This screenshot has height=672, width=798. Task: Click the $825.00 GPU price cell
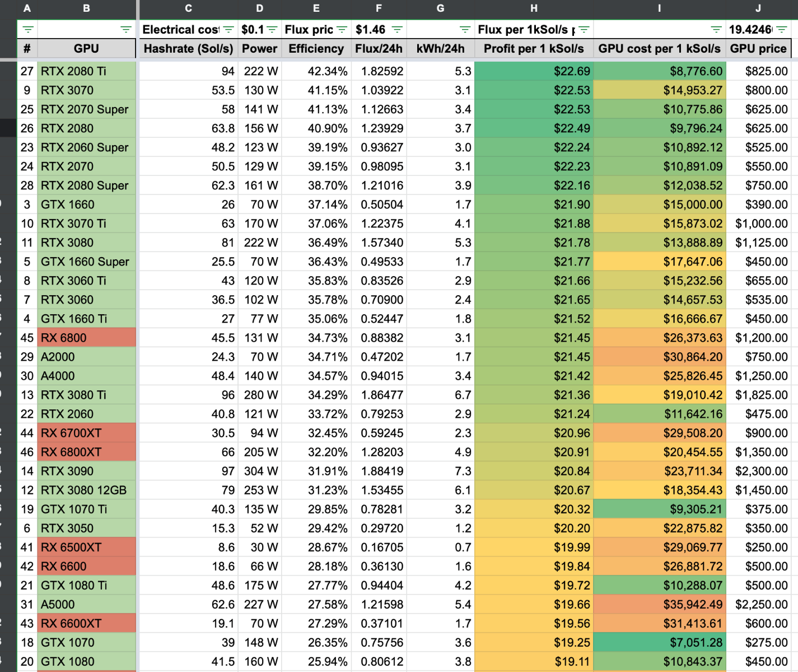[x=758, y=71]
